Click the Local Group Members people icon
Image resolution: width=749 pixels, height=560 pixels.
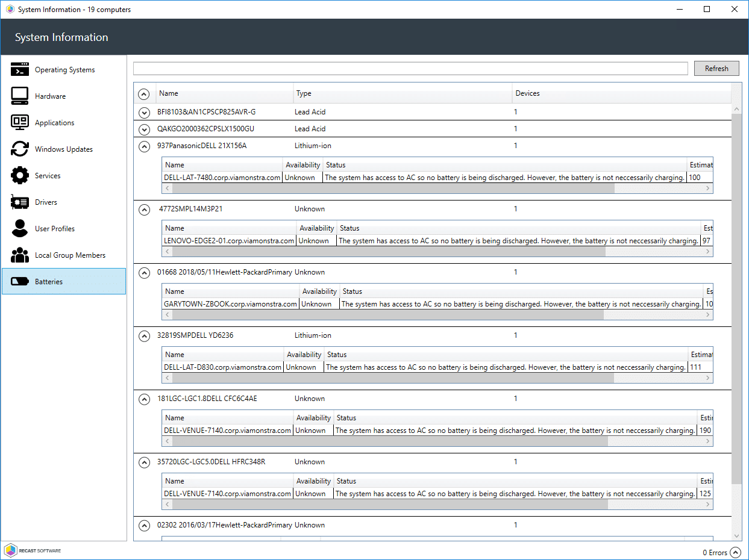[x=20, y=255]
